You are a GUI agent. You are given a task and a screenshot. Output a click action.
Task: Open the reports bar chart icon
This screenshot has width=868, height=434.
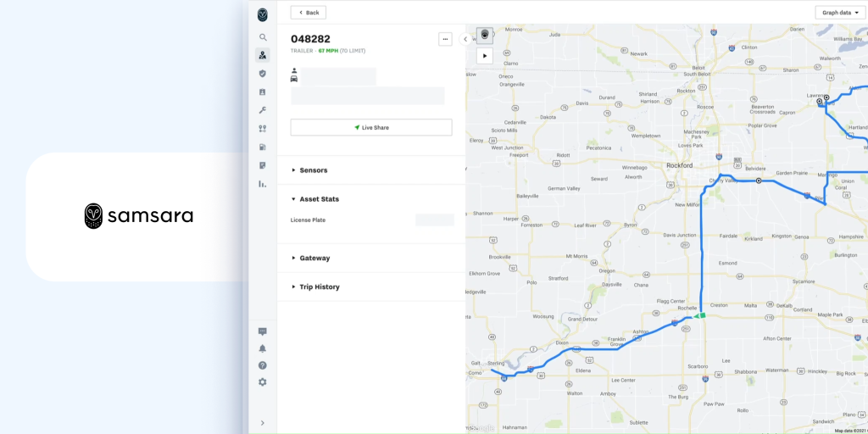pos(263,183)
